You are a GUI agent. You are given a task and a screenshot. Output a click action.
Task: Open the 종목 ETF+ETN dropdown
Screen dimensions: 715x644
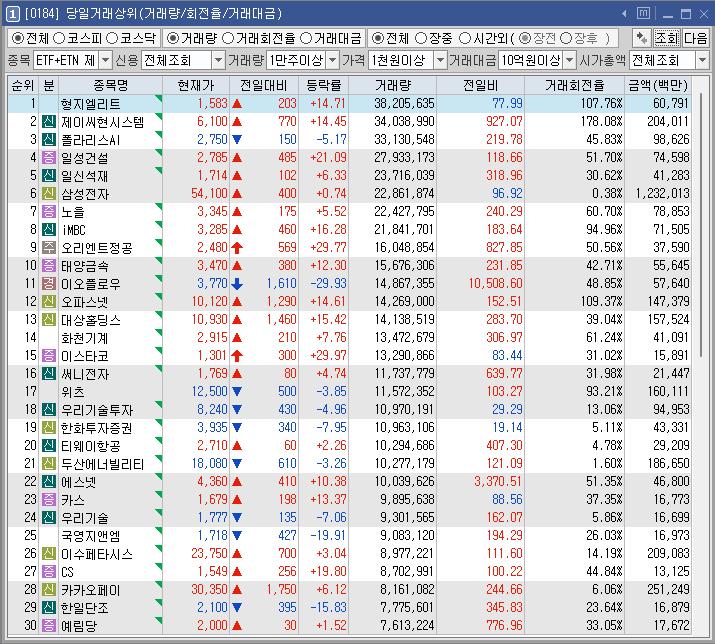[x=105, y=60]
